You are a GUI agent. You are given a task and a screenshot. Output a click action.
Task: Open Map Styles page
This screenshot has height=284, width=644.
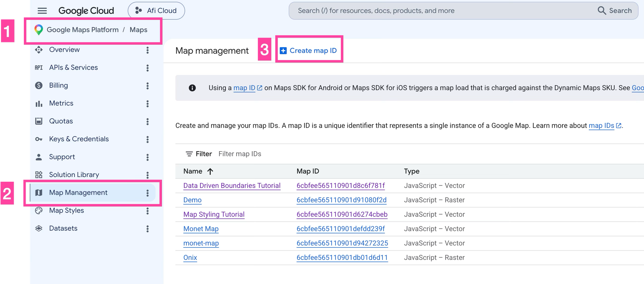[66, 210]
